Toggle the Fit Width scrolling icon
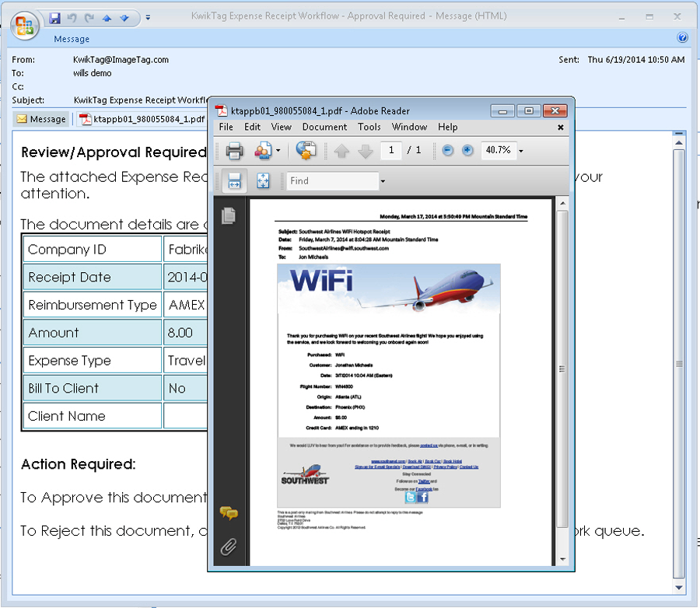The height and width of the screenshot is (608, 700). coord(234,181)
